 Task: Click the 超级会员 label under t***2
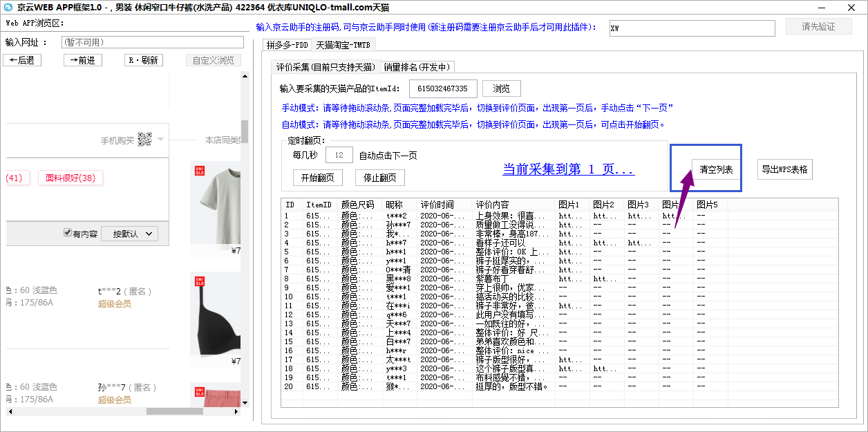(115, 303)
